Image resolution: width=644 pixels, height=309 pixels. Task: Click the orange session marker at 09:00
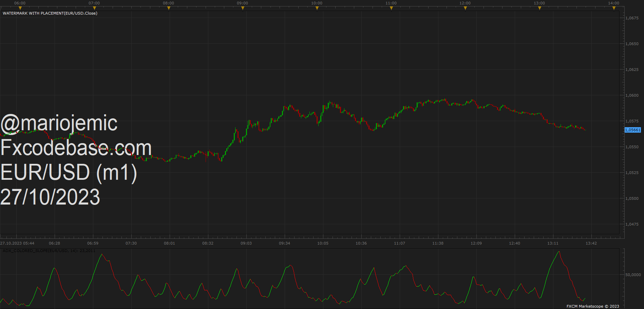point(243,8)
